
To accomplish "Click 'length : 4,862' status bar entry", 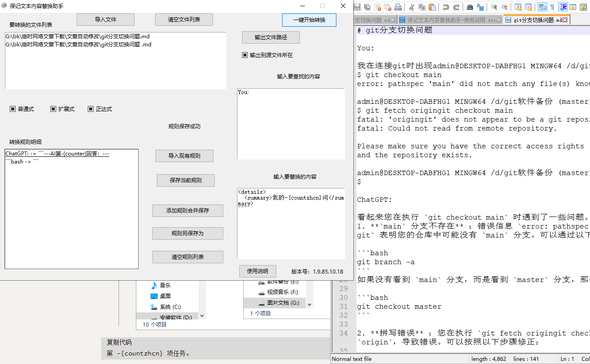I will pyautogui.click(x=490, y=359).
